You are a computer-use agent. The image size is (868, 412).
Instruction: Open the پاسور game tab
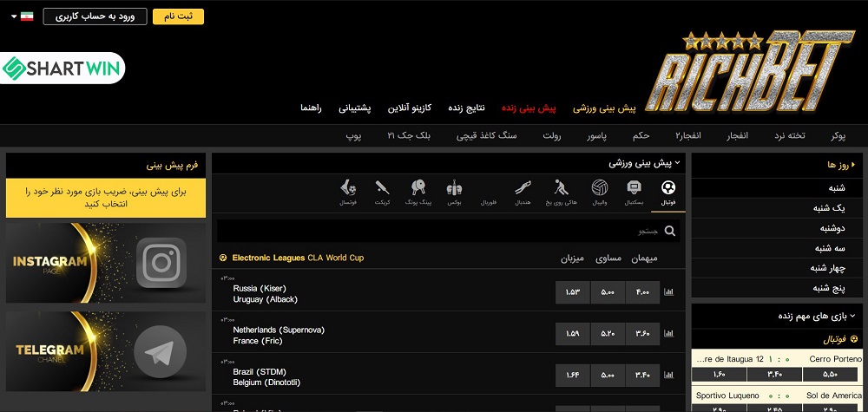point(597,135)
